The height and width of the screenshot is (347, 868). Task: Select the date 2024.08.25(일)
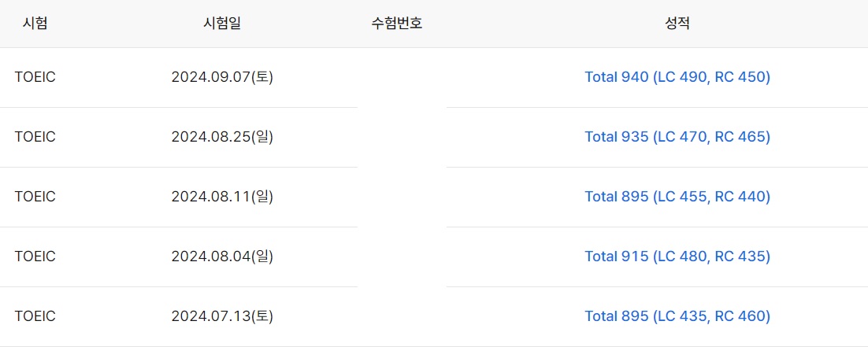click(222, 137)
